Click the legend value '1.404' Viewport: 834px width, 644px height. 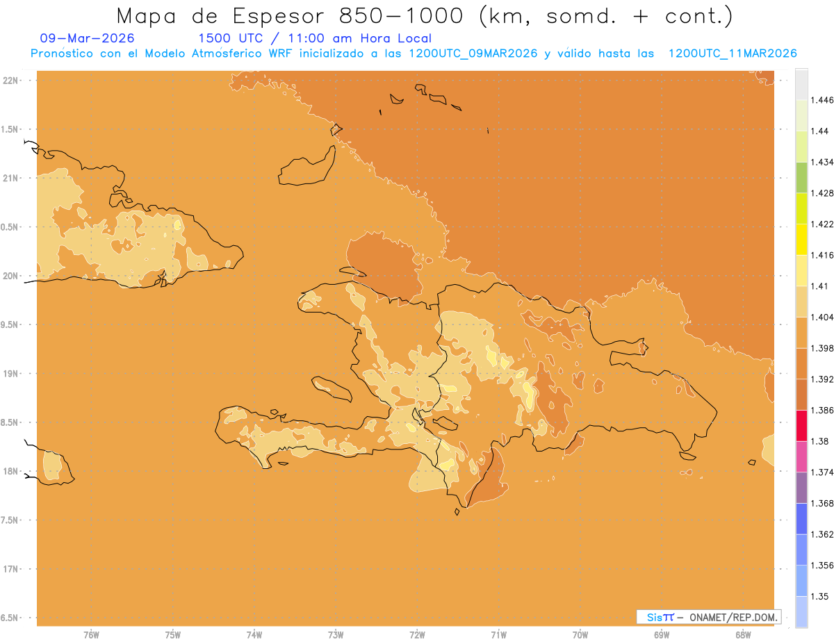coord(822,317)
